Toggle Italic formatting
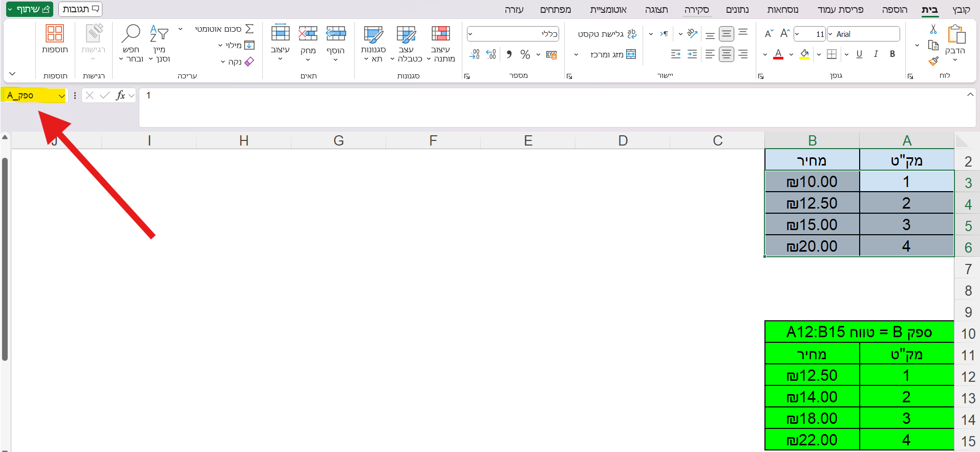 click(876, 54)
